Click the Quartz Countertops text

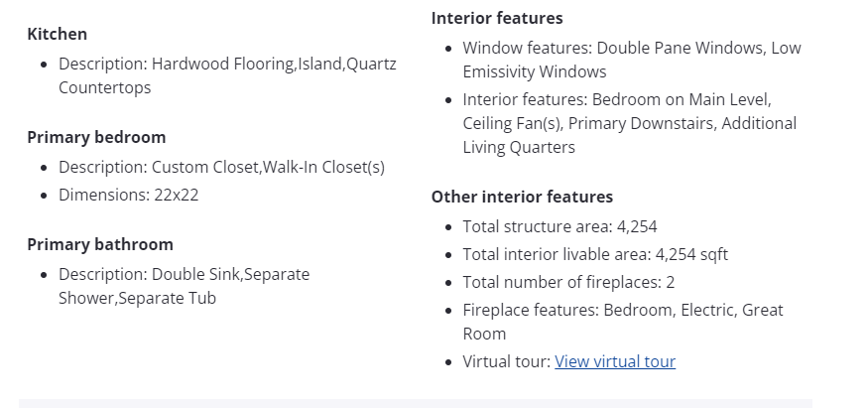click(x=104, y=87)
